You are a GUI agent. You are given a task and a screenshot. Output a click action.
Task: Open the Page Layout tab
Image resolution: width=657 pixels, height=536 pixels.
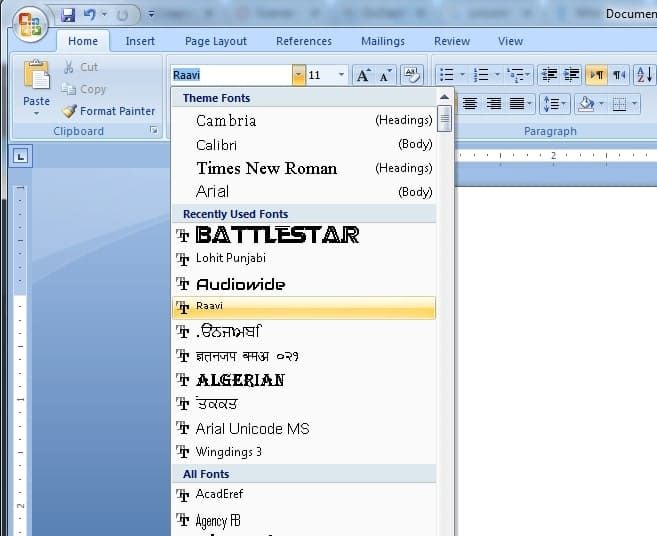tap(216, 41)
